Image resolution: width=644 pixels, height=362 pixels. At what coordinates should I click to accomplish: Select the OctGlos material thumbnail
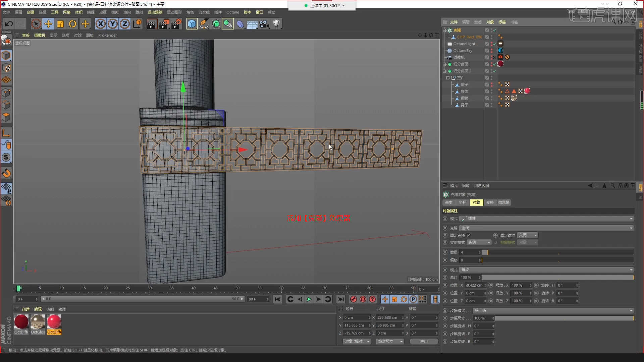(38, 322)
